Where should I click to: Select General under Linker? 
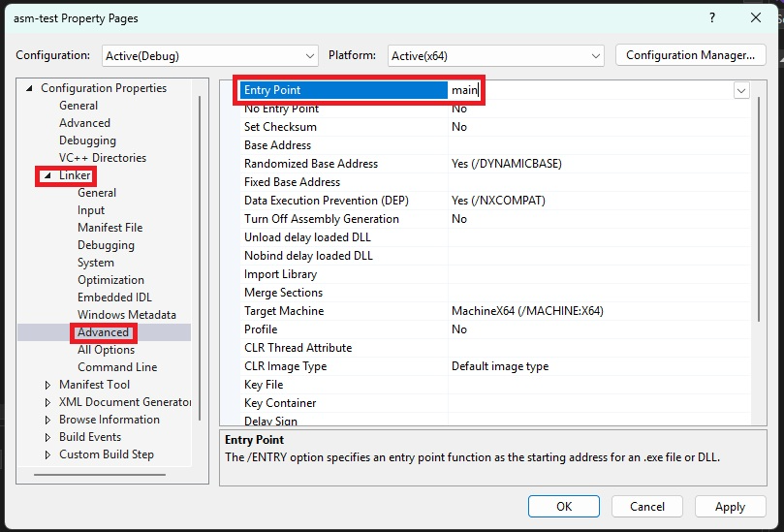click(97, 193)
